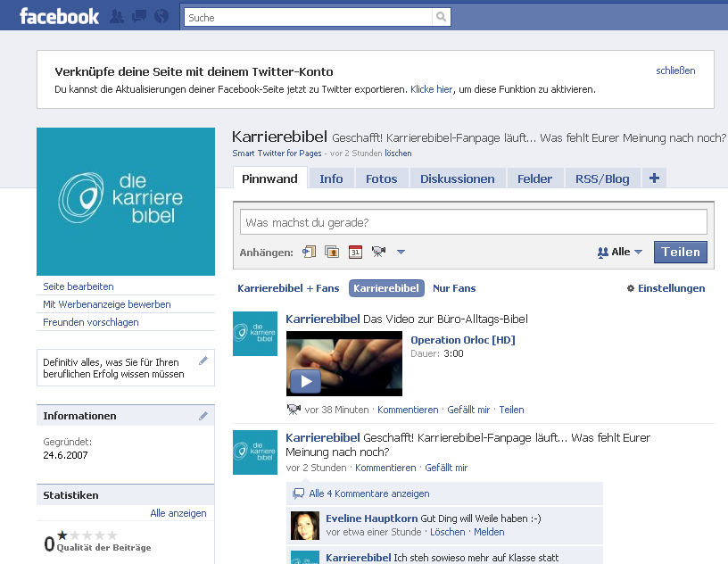The image size is (728, 564).
Task: Open the notifications globe icon
Action: tap(161, 17)
